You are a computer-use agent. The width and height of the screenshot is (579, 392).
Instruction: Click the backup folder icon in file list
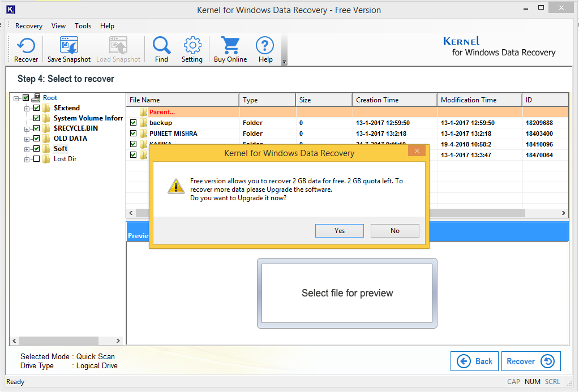(x=143, y=123)
